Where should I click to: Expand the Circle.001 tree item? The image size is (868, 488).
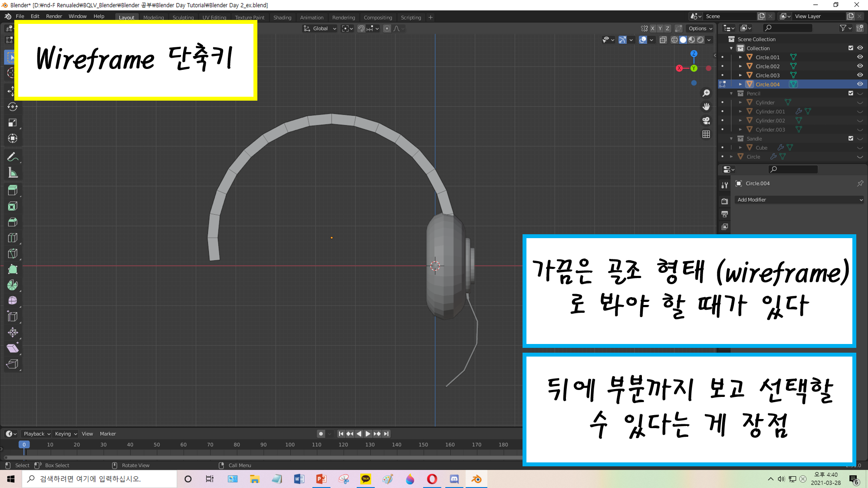point(740,57)
